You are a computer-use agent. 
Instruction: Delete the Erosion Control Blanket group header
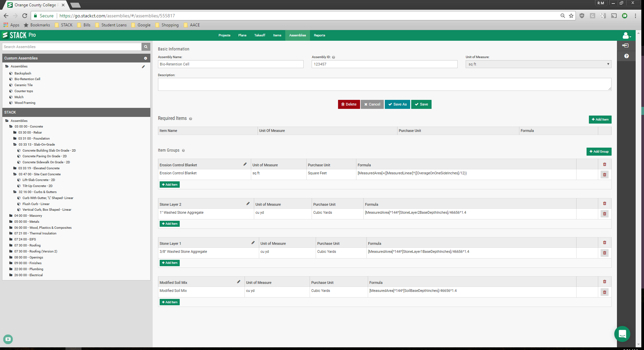[x=605, y=164]
